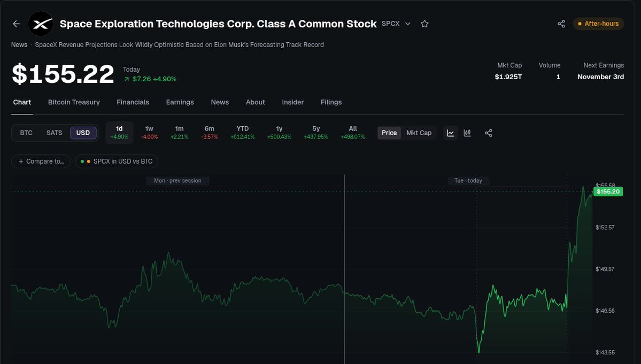Viewport: 641px width, 364px height.
Task: Show Price on the chart
Action: coord(389,133)
